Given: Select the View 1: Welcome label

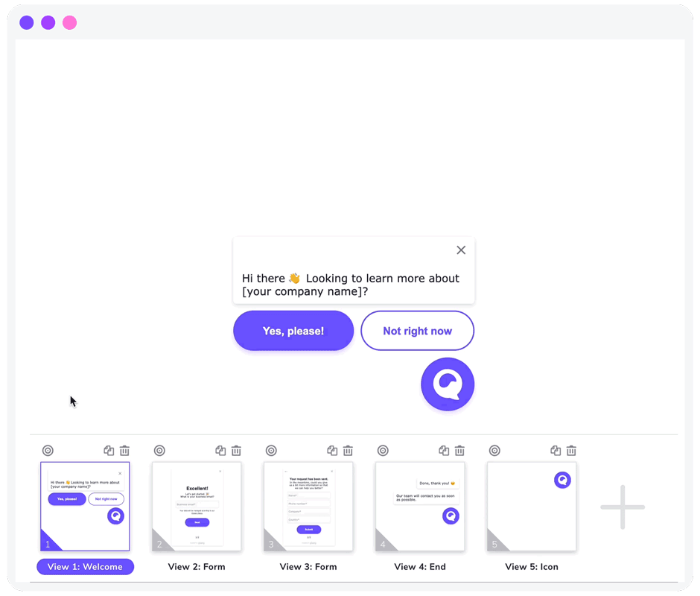Looking at the screenshot, I should click(x=85, y=566).
